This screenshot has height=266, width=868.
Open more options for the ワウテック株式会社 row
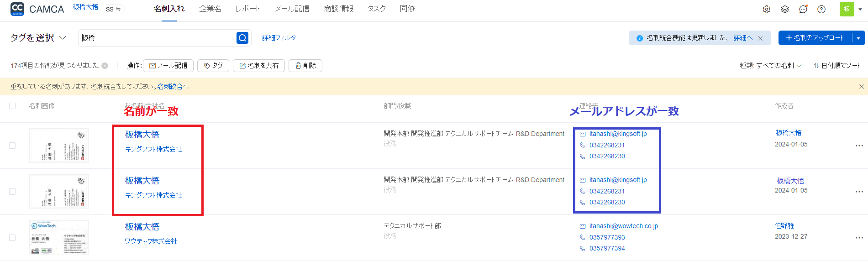[859, 238]
